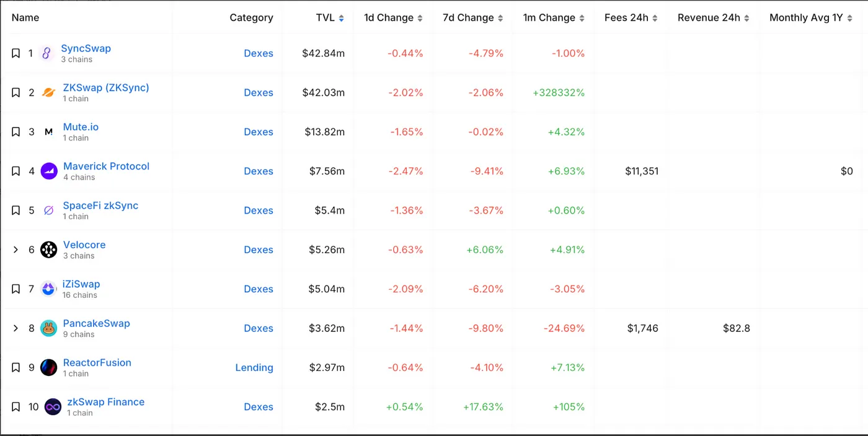Toggle bookmark for Mute.io
This screenshot has width=868, height=436.
(x=16, y=132)
